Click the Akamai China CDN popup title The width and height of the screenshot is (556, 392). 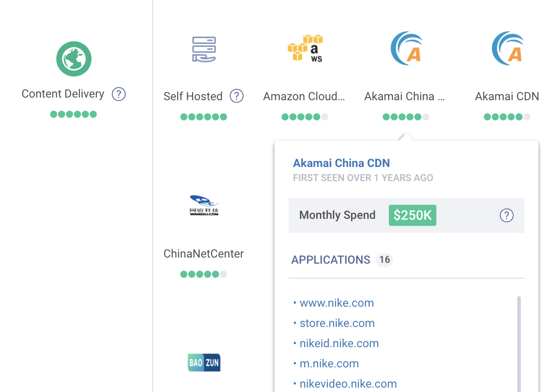coord(341,163)
